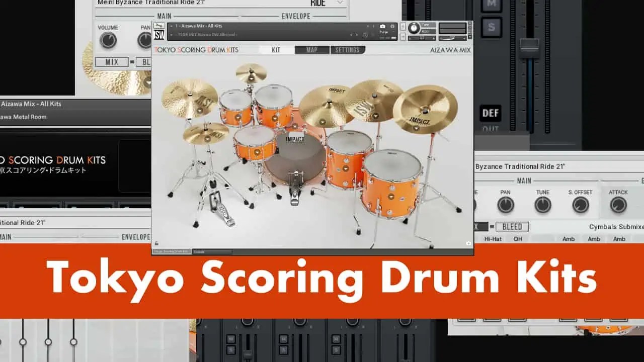Open the snapshot camera icon
Viewport: 644px width, 362px height.
[x=383, y=26]
